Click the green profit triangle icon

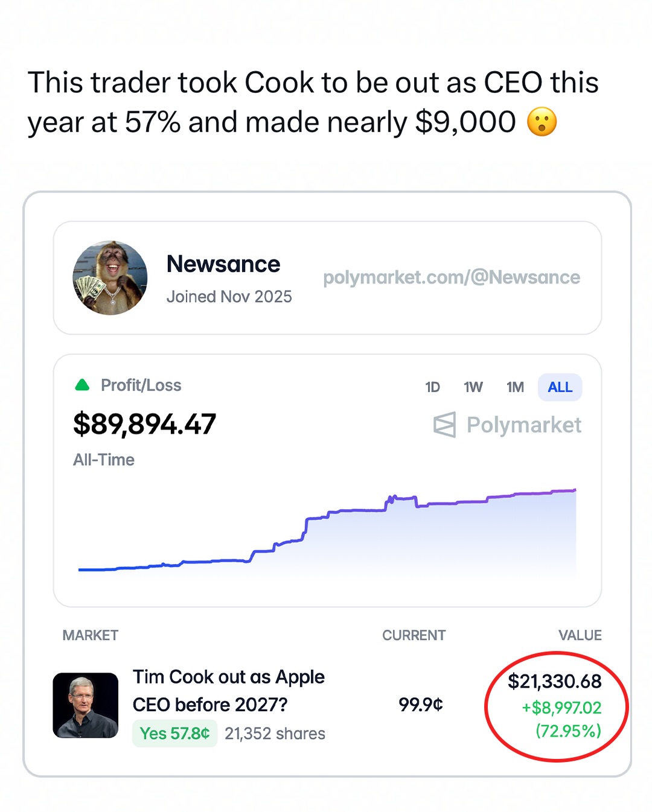tap(82, 385)
